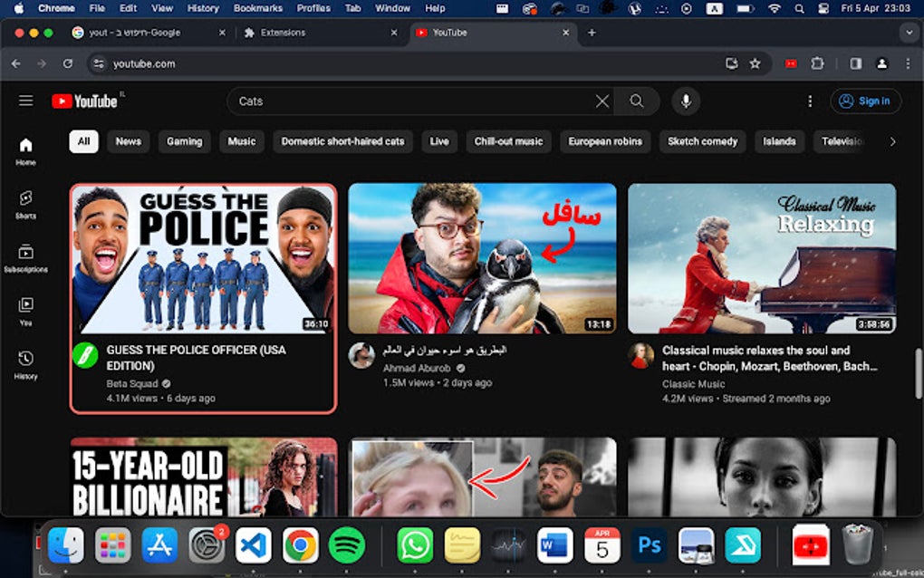Open the Ahmad Aburob channel link
This screenshot has width=924, height=578.
(x=417, y=368)
